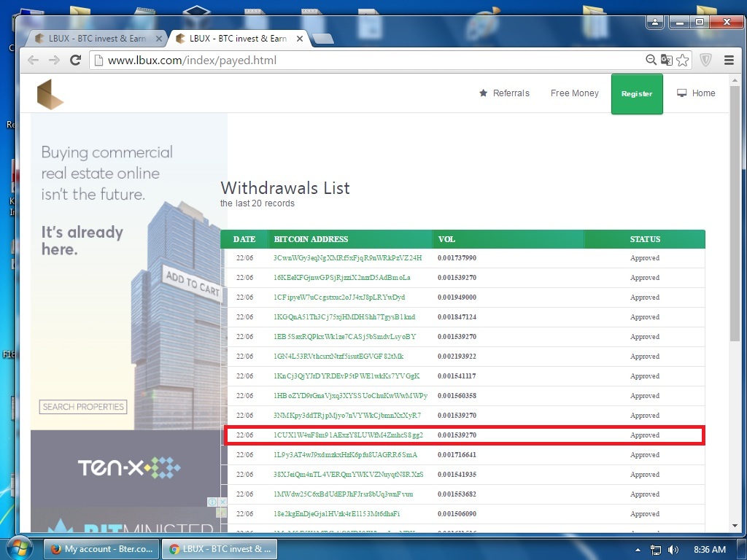
Task: Open the Chrome hamburger menu
Action: tap(729, 60)
